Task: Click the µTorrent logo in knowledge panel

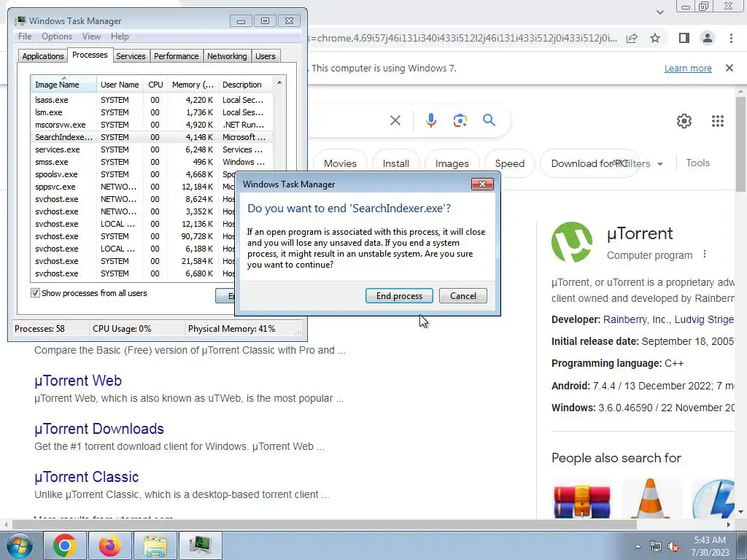Action: [x=572, y=241]
